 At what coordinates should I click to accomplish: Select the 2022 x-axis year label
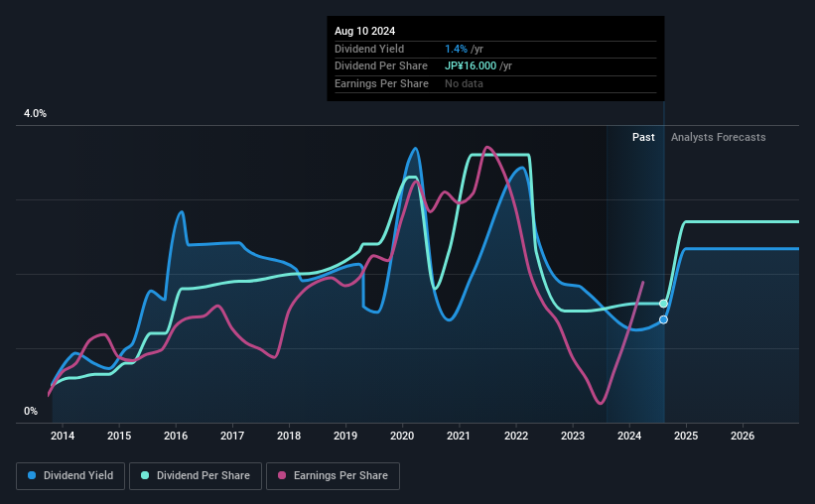(x=516, y=436)
